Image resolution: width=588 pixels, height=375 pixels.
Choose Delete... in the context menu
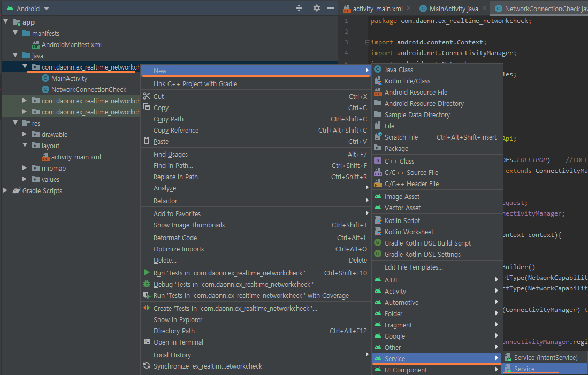tap(256, 260)
